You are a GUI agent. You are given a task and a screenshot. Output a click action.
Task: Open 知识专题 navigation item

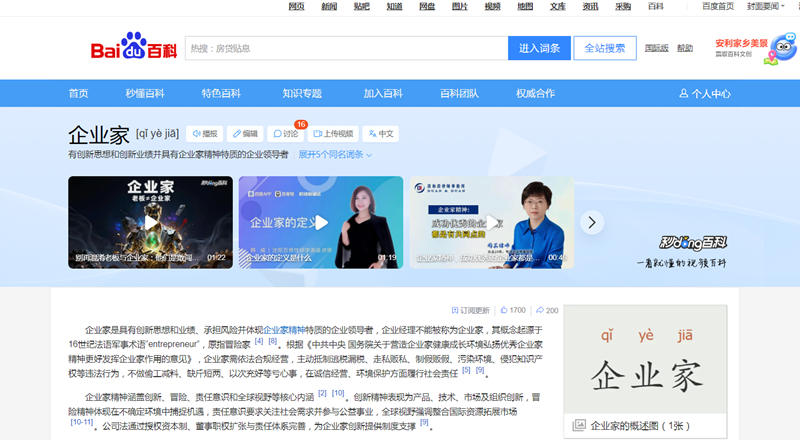pyautogui.click(x=302, y=93)
